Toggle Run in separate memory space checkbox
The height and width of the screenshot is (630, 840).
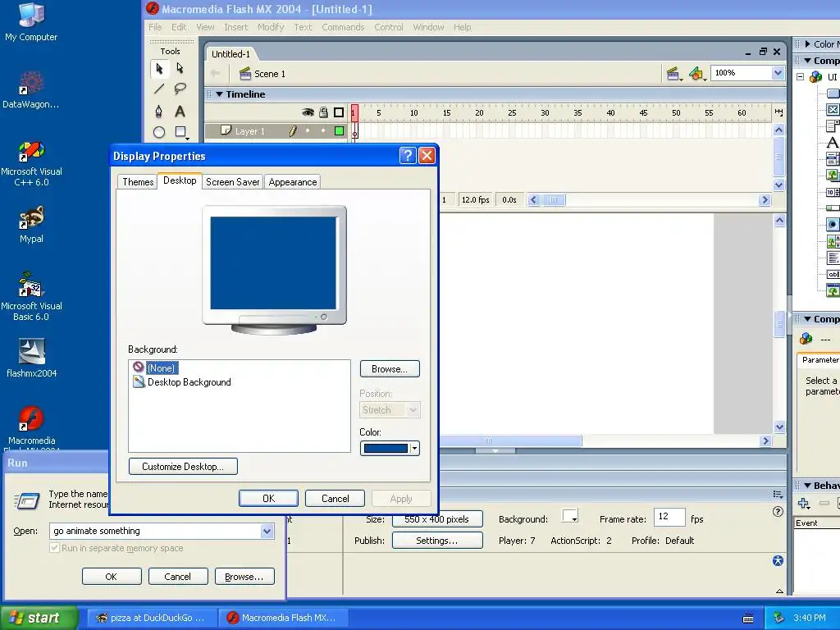point(54,548)
